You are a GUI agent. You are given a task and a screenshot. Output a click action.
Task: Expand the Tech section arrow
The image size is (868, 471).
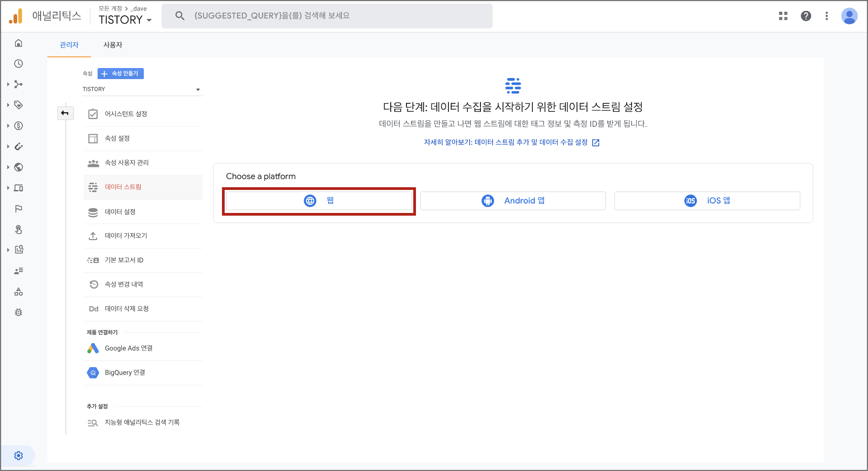(x=8, y=188)
